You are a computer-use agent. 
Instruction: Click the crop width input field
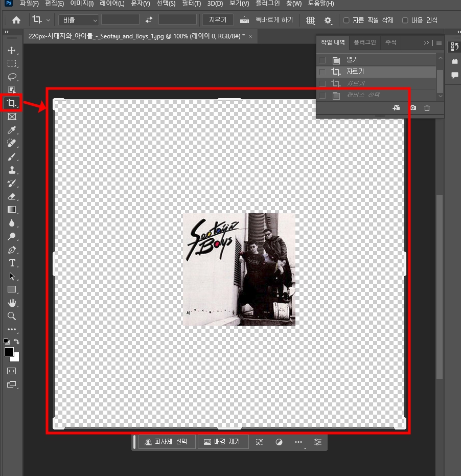pyautogui.click(x=120, y=20)
